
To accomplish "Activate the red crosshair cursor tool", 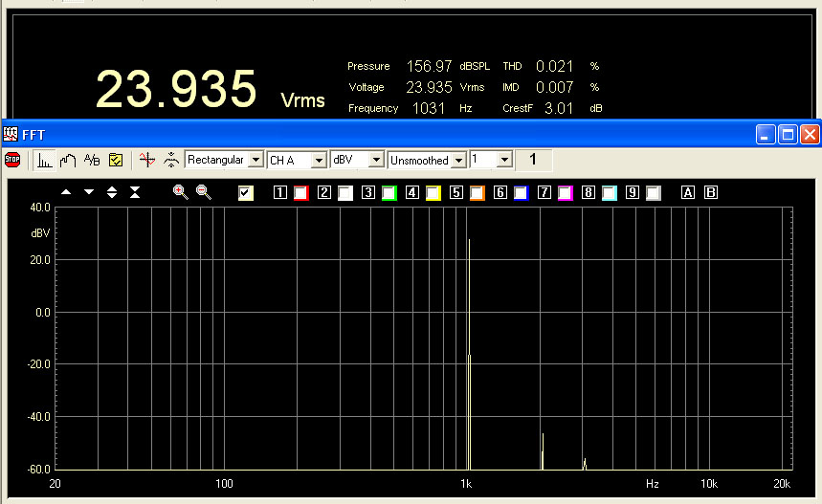I will pos(146,161).
